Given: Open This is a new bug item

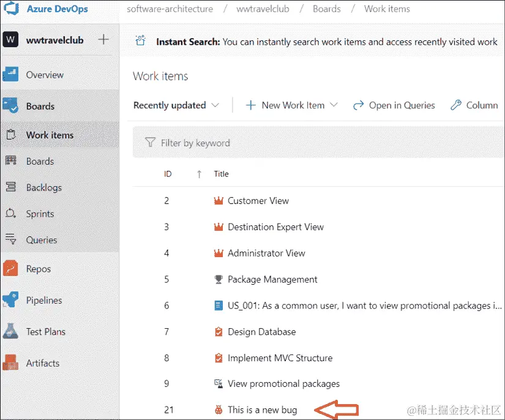Looking at the screenshot, I should (x=262, y=410).
